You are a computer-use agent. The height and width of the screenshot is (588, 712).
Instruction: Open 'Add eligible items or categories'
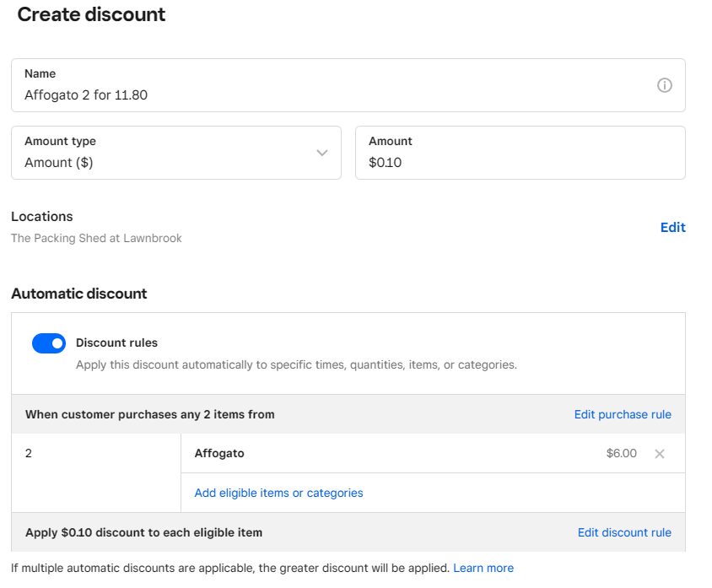(278, 493)
